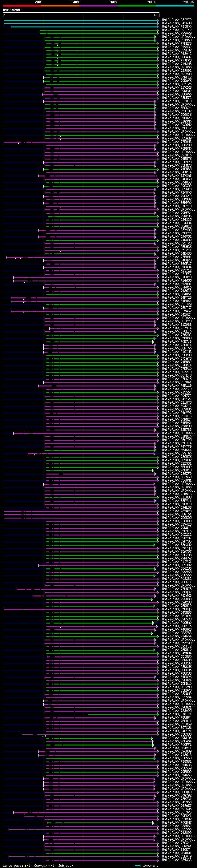The image size is (197, 868).
Task: Click the cyan alignment bar of UniRef100_A8IVZ9
Action: [x=81, y=20]
